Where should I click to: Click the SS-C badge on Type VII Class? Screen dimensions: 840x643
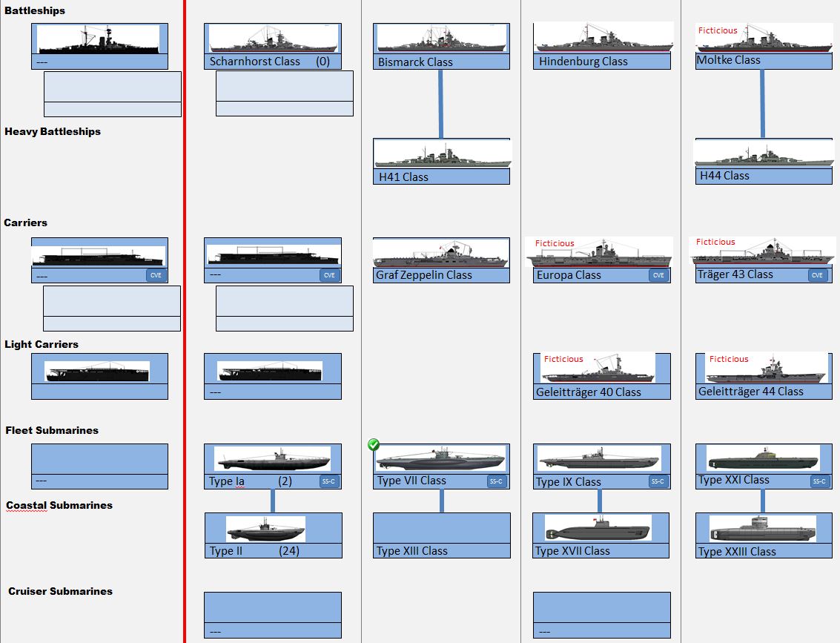click(x=497, y=481)
